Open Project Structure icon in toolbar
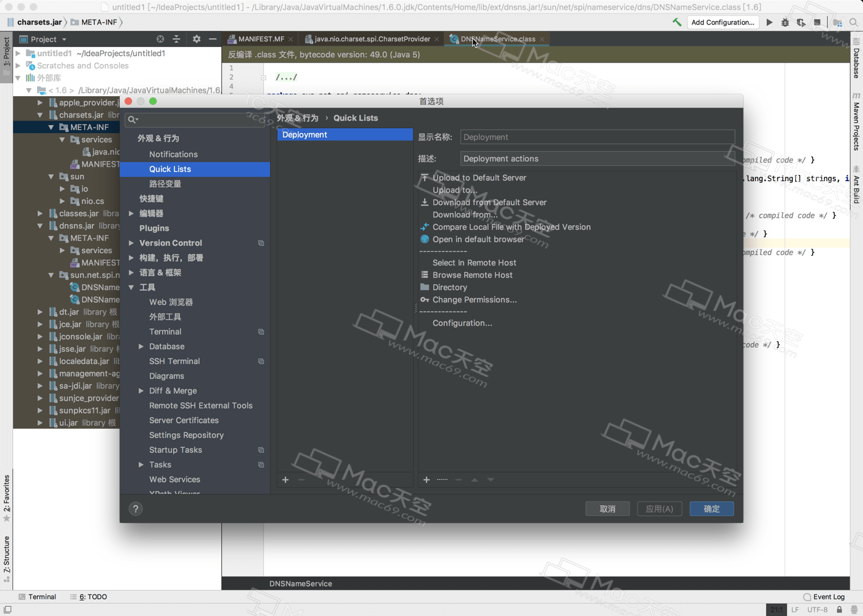Screen dimensions: 863x616 tap(837, 22)
